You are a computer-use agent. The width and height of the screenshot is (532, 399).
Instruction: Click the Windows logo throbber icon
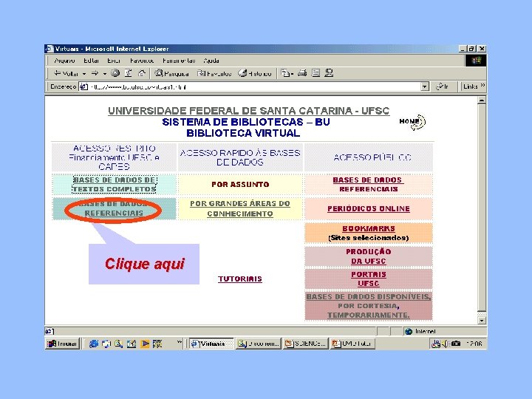[x=476, y=61]
